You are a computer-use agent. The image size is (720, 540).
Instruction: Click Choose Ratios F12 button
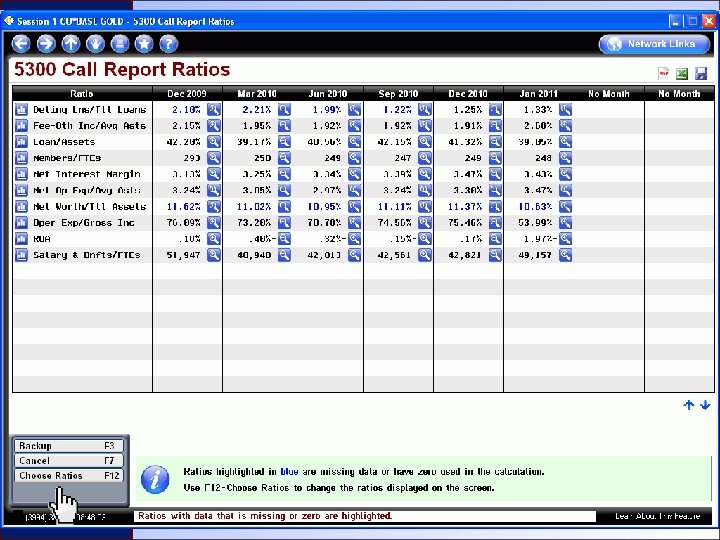(69, 476)
